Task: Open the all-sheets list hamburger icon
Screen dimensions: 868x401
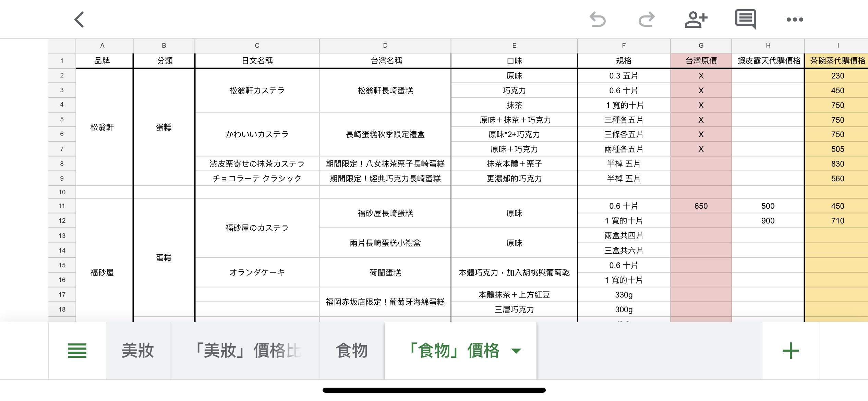Action: [x=77, y=351]
